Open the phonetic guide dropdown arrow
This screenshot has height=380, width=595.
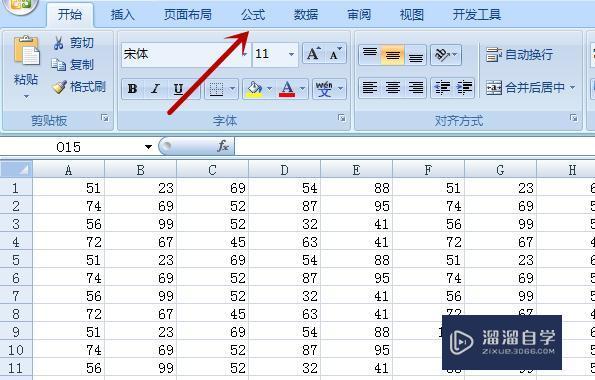(x=340, y=89)
